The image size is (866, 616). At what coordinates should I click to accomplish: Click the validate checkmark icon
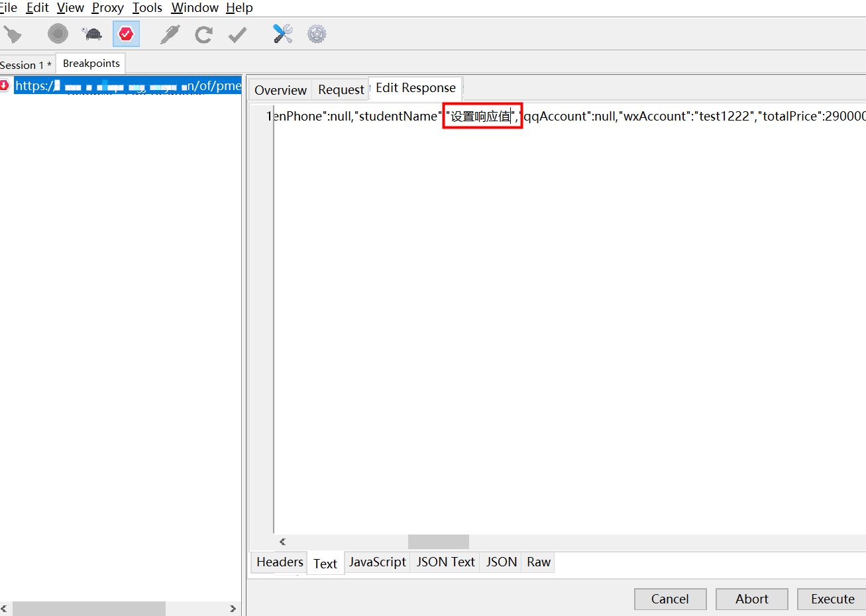pyautogui.click(x=237, y=34)
